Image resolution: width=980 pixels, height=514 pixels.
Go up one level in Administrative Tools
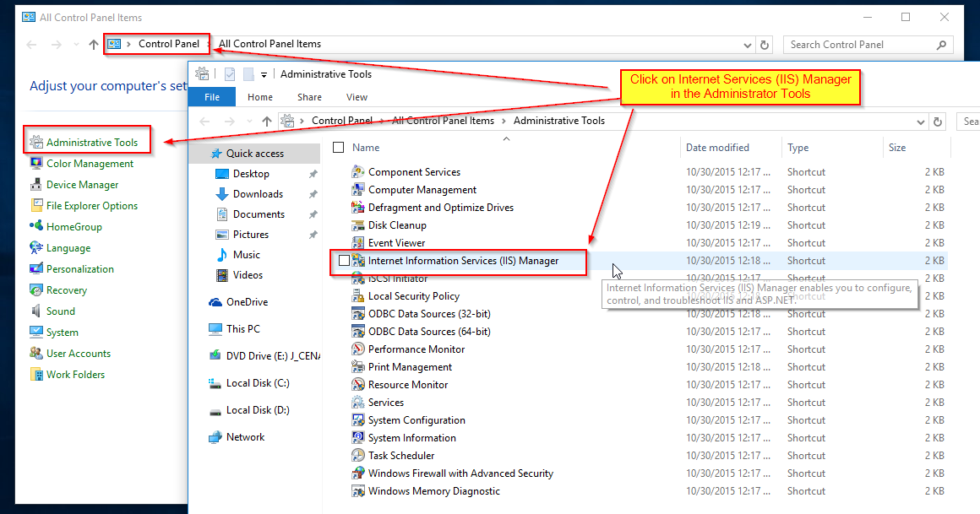tap(267, 122)
